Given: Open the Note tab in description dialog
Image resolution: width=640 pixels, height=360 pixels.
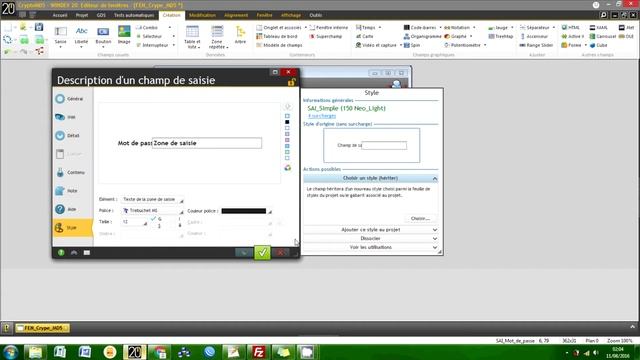Looking at the screenshot, I should pos(72,191).
